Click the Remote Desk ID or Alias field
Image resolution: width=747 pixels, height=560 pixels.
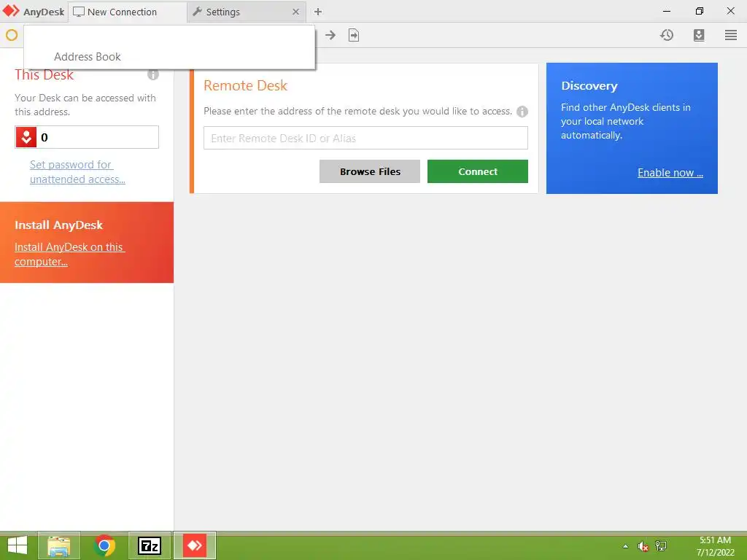pyautogui.click(x=365, y=138)
